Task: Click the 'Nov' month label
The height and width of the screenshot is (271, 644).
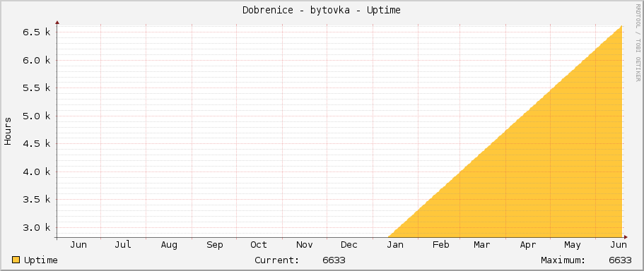Action: pyautogui.click(x=305, y=245)
